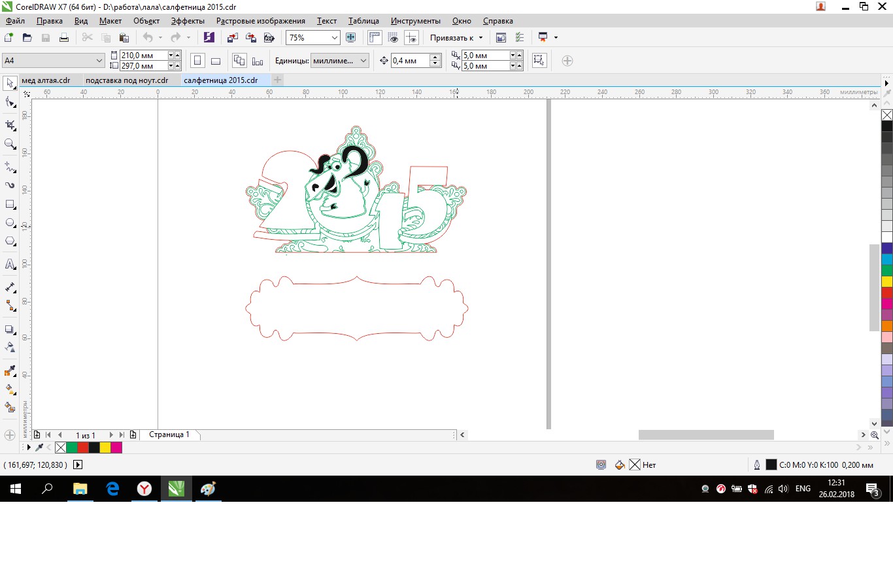Select Landscape page orientation
Viewport: 893px width, 588px height.
(x=216, y=61)
